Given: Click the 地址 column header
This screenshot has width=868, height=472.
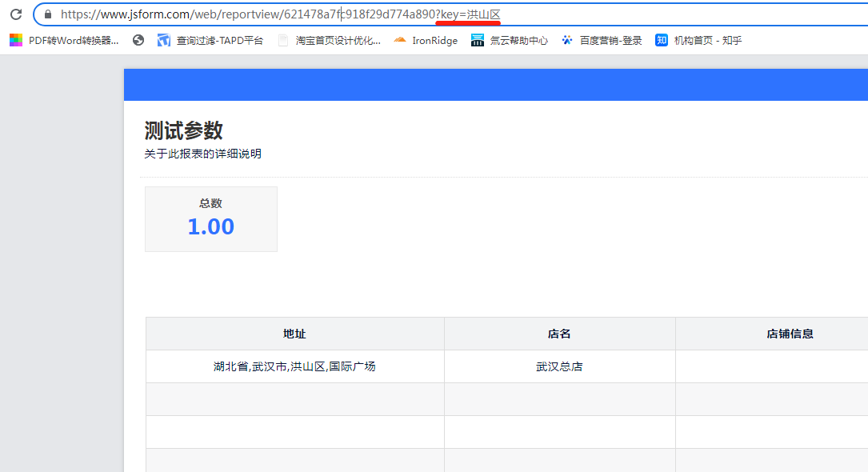Looking at the screenshot, I should (294, 334).
